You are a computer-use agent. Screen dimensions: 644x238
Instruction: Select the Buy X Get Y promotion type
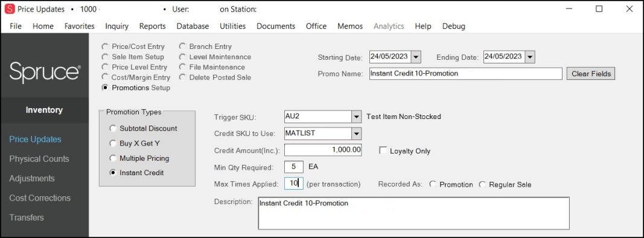[113, 143]
